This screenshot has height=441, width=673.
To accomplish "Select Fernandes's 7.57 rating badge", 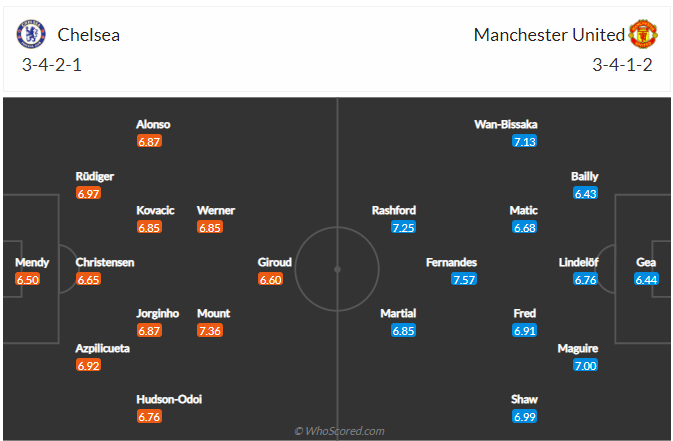I will (463, 279).
